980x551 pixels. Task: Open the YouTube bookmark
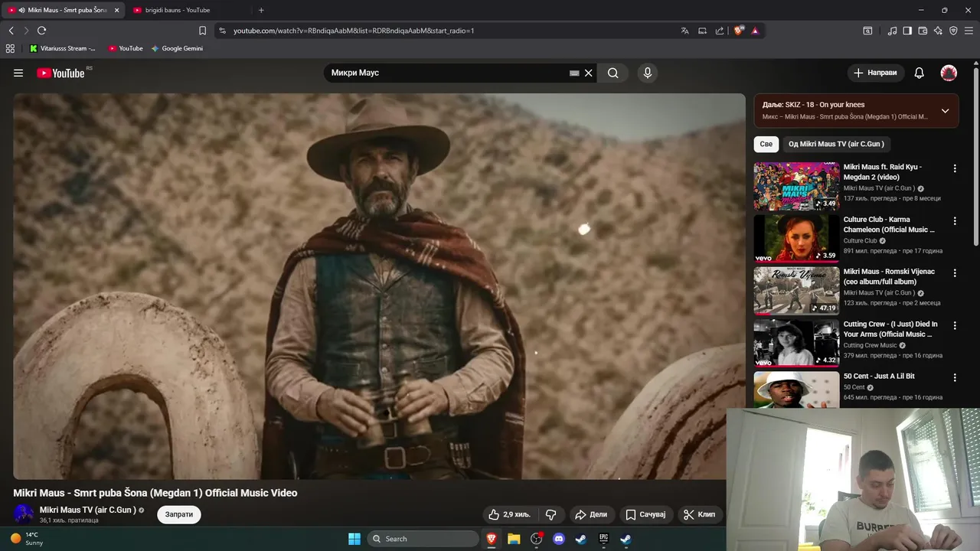[x=126, y=48]
